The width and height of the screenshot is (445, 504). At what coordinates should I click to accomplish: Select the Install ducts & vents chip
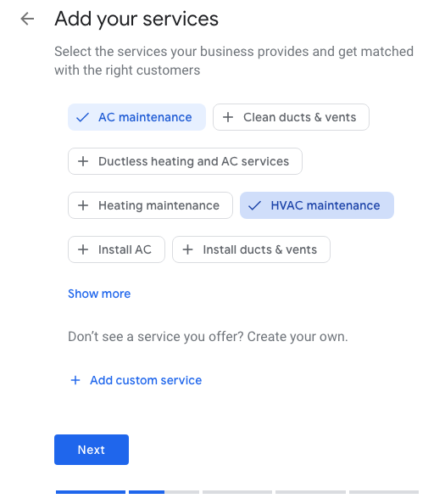point(251,249)
